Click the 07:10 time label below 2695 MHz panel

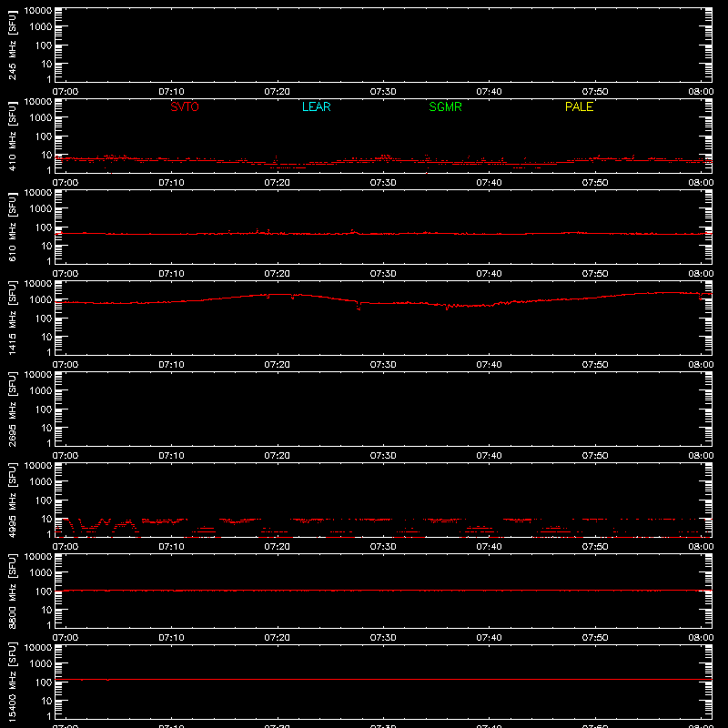tap(171, 456)
